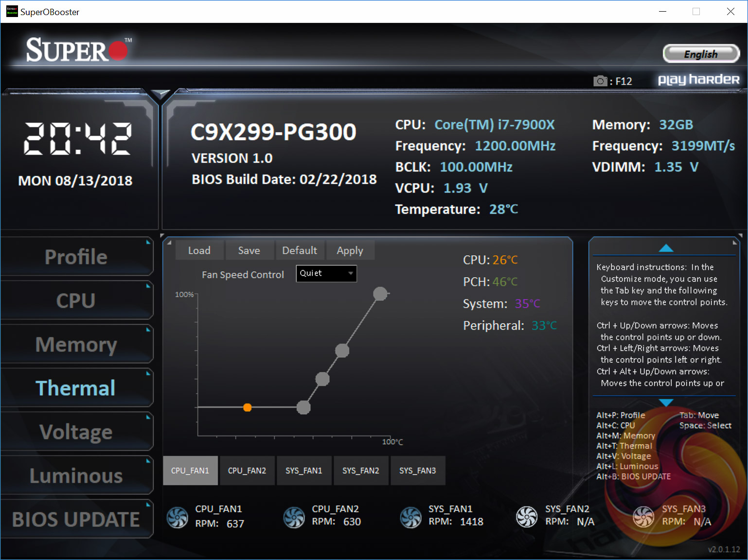
Task: Switch to the Voltage section
Action: point(76,432)
